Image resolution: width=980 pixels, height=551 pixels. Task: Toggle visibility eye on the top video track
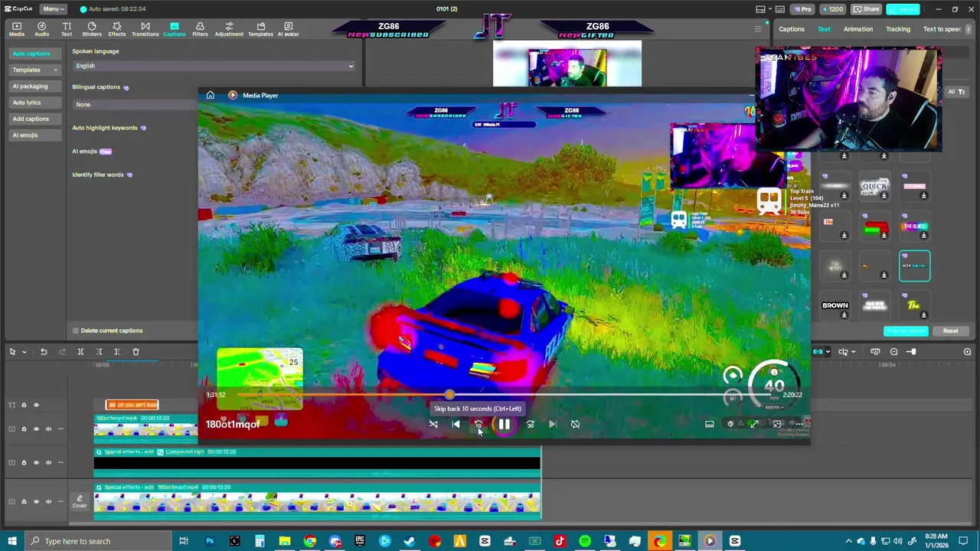tap(36, 429)
